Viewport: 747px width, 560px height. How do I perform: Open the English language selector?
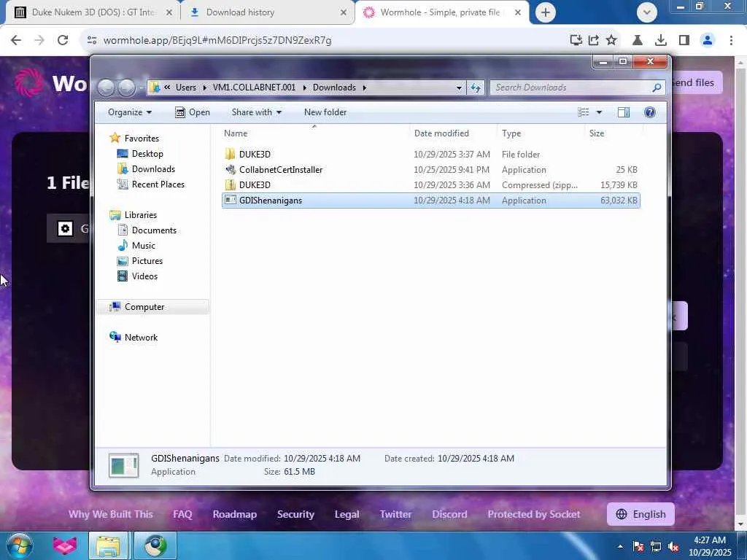640,514
